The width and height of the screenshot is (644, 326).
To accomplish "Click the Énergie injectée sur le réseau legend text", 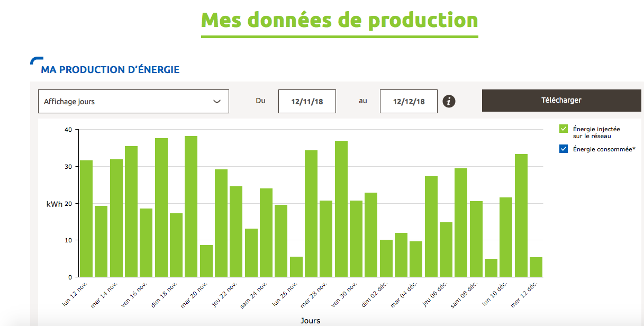I will (x=596, y=132).
